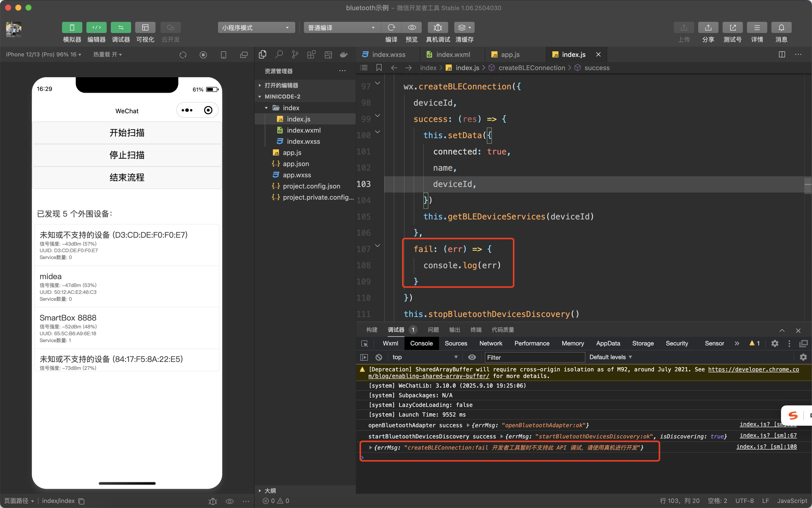Open the 小程序模式 mode dropdown
Image resolution: width=812 pixels, height=508 pixels.
(x=256, y=27)
